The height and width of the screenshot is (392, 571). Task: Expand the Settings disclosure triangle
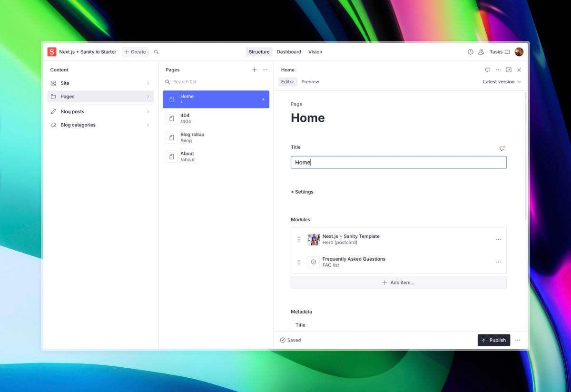coord(293,192)
